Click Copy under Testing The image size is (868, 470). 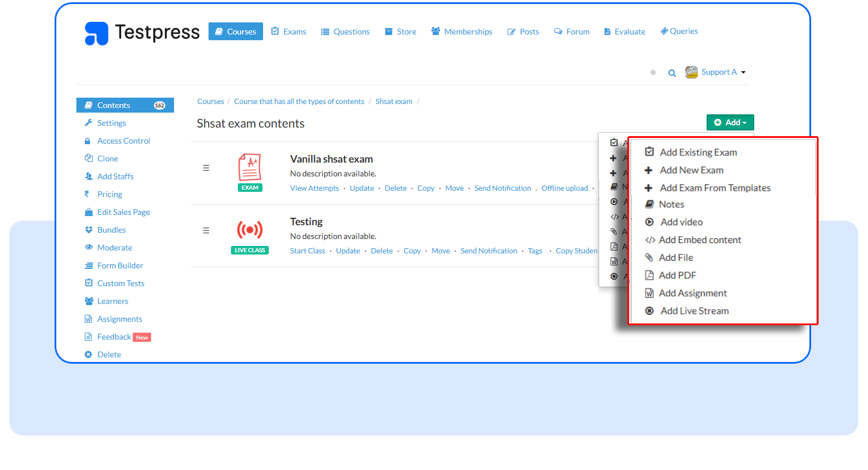point(412,251)
